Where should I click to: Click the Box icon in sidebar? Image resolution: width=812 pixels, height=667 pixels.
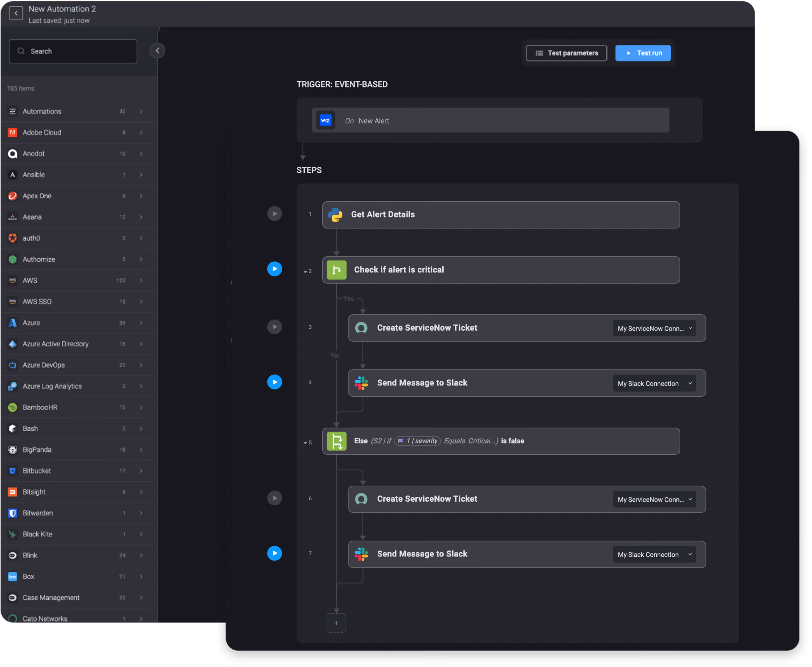[13, 577]
